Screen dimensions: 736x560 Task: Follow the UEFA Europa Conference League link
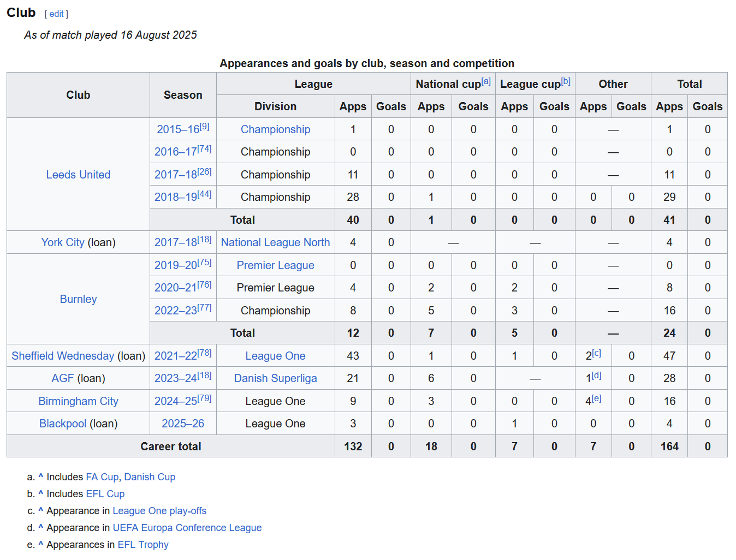(187, 528)
